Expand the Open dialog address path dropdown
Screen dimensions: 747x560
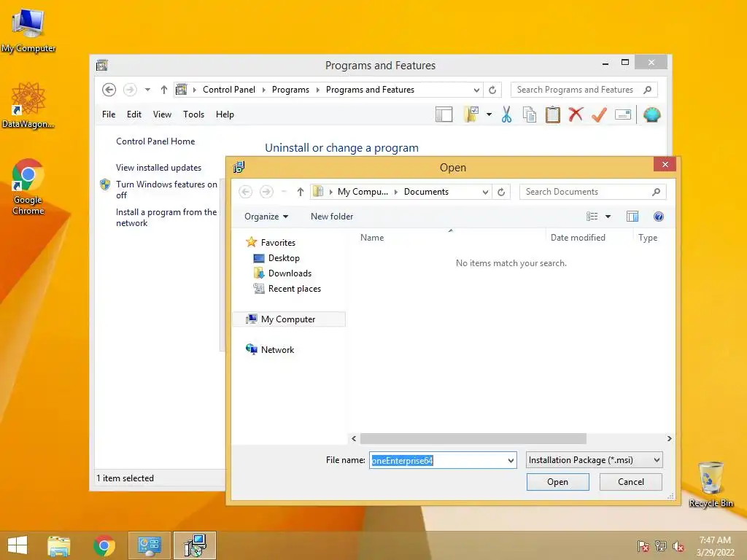[x=485, y=192]
